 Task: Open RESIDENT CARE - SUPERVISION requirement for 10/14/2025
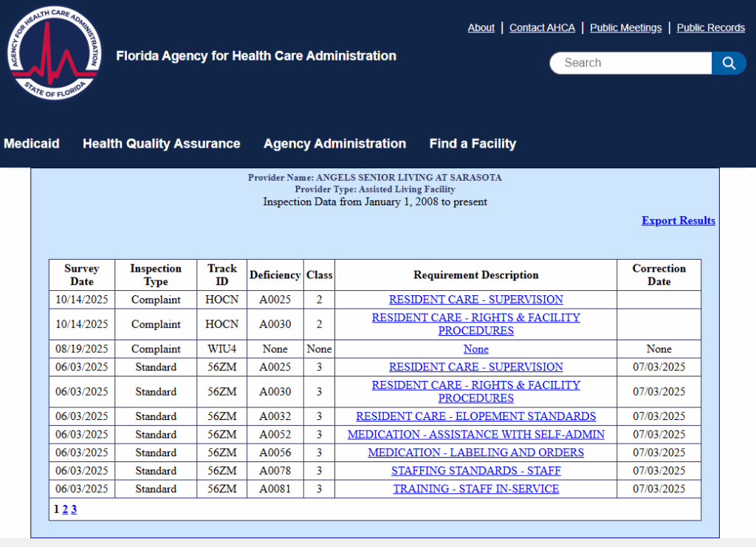475,300
